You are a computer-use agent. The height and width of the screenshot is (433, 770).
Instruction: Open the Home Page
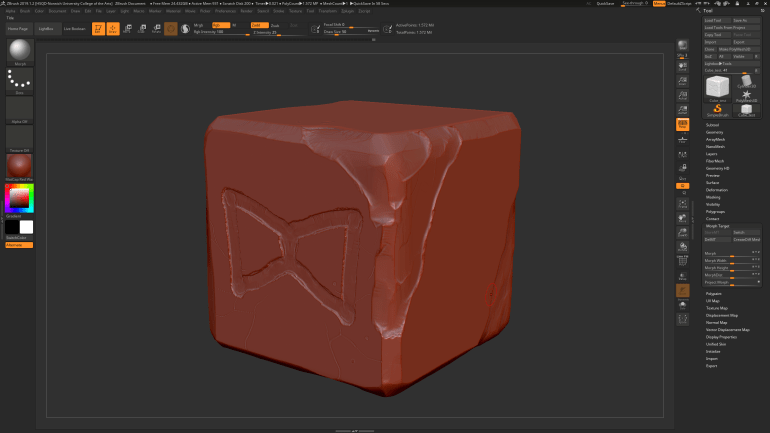19,29
